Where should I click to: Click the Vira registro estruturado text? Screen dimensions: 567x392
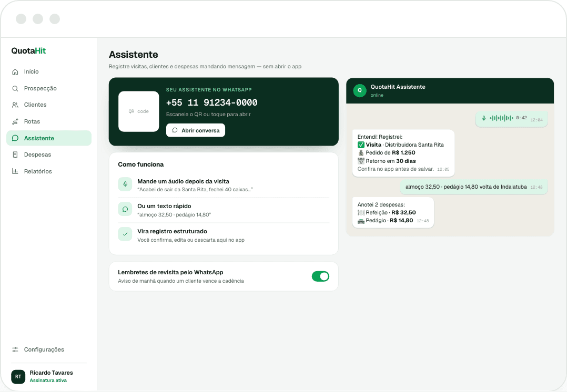[172, 231]
